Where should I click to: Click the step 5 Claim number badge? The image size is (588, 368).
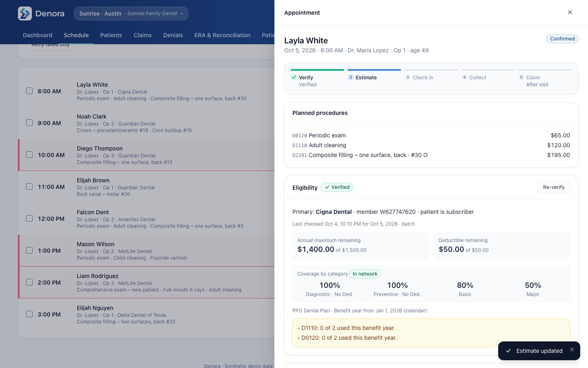pos(521,77)
